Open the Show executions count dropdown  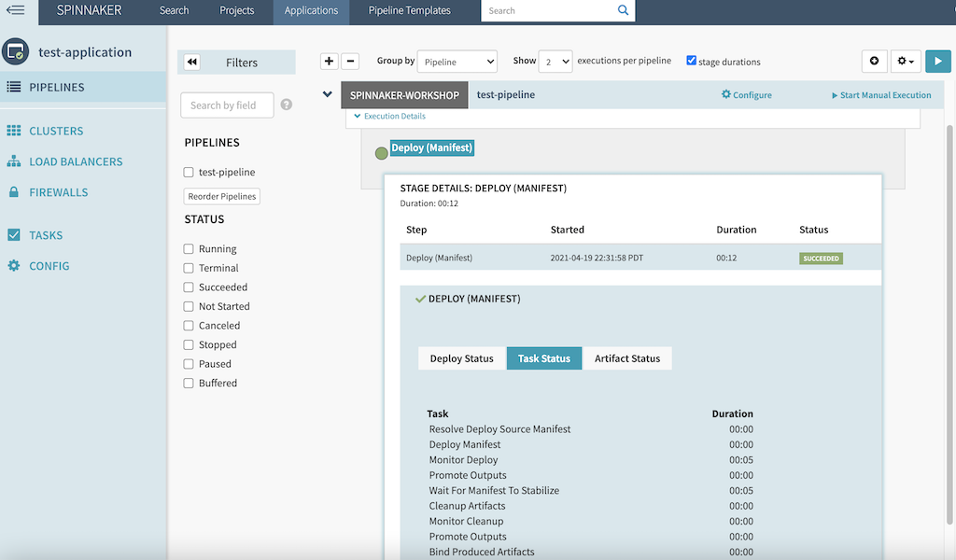tap(555, 62)
